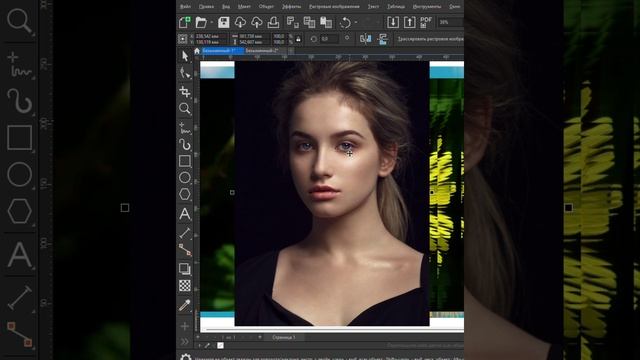The width and height of the screenshot is (640, 360).
Task: Click the Paste icon in the toolbar
Action: click(x=326, y=22)
